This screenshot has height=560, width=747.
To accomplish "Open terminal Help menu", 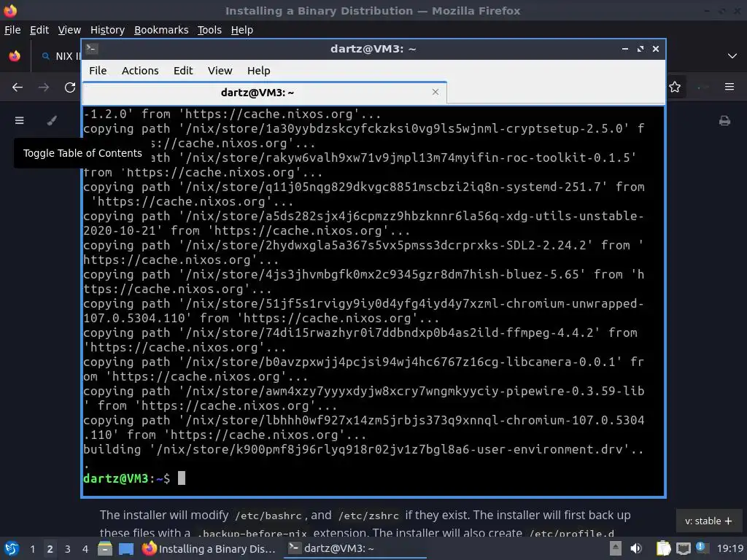I will [x=259, y=71].
